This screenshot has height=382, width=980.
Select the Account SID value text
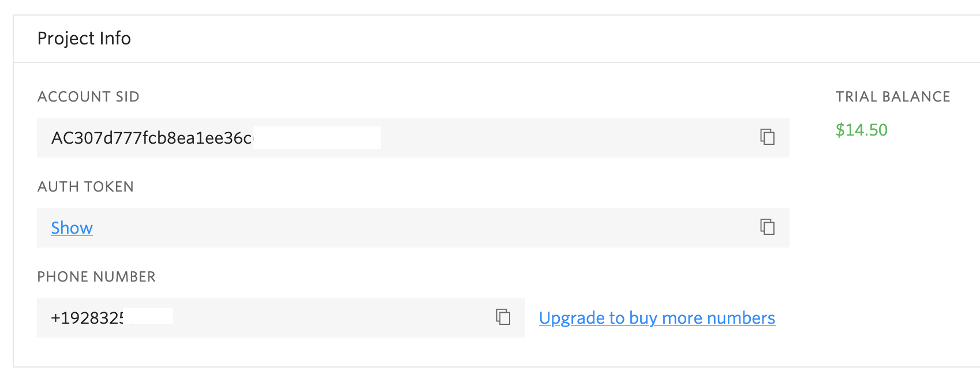tap(152, 138)
